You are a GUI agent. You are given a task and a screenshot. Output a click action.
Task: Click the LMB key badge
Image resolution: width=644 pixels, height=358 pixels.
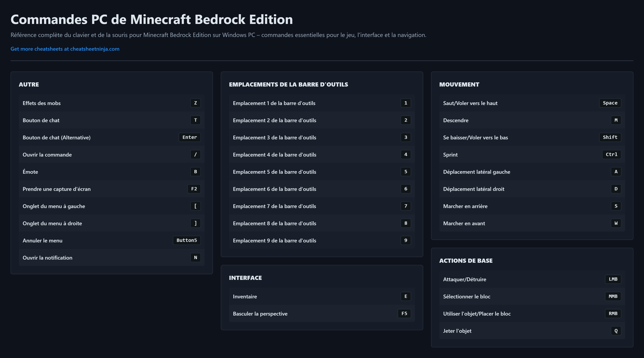pyautogui.click(x=613, y=279)
